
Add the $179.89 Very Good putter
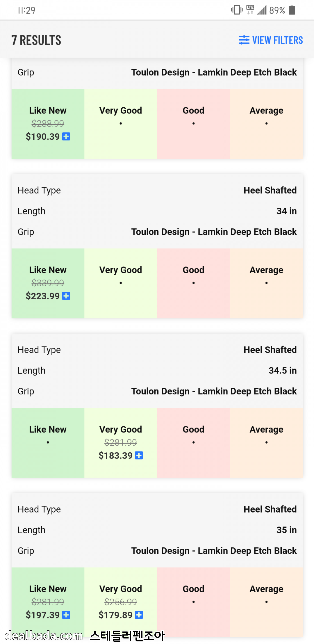coord(139,615)
